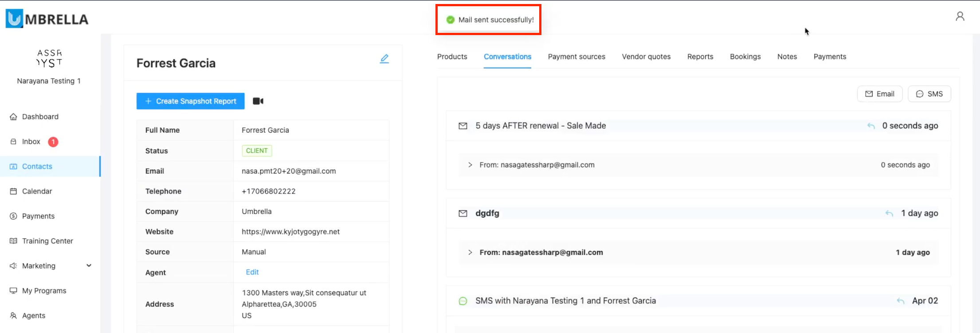This screenshot has height=333, width=980.
Task: Expand the 1 day ago email message
Action: pos(470,252)
